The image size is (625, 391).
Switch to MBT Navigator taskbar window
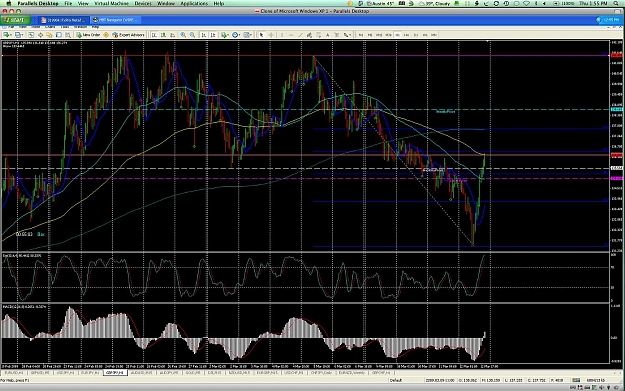coord(115,20)
